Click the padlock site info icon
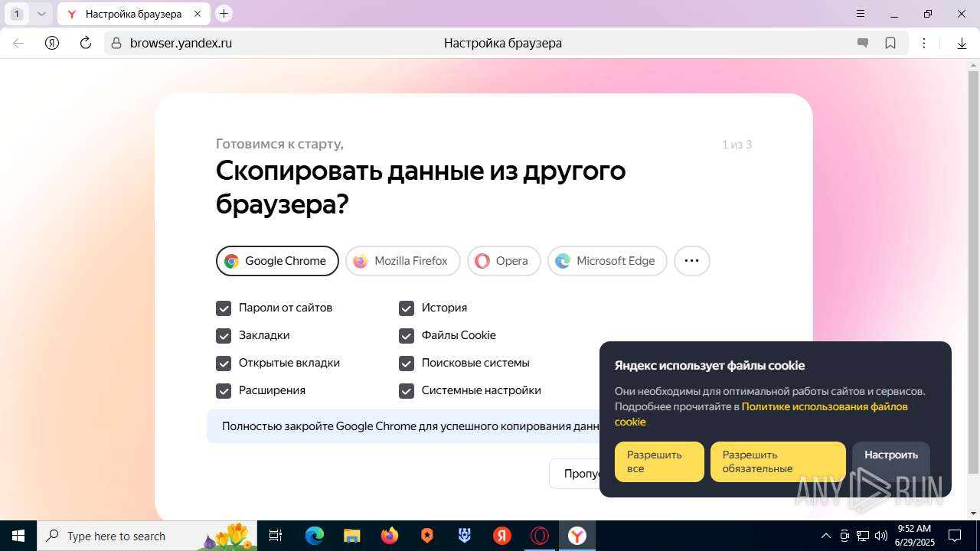Image resolution: width=980 pixels, height=551 pixels. coord(116,44)
